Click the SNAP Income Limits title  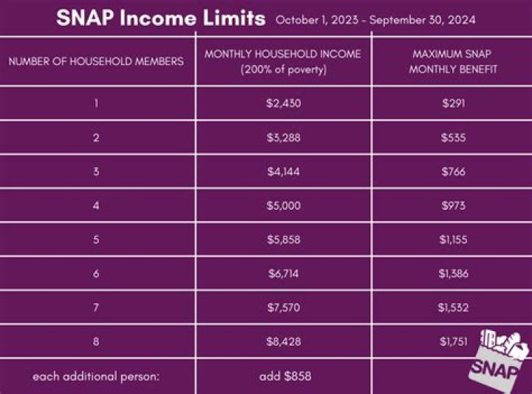(160, 18)
